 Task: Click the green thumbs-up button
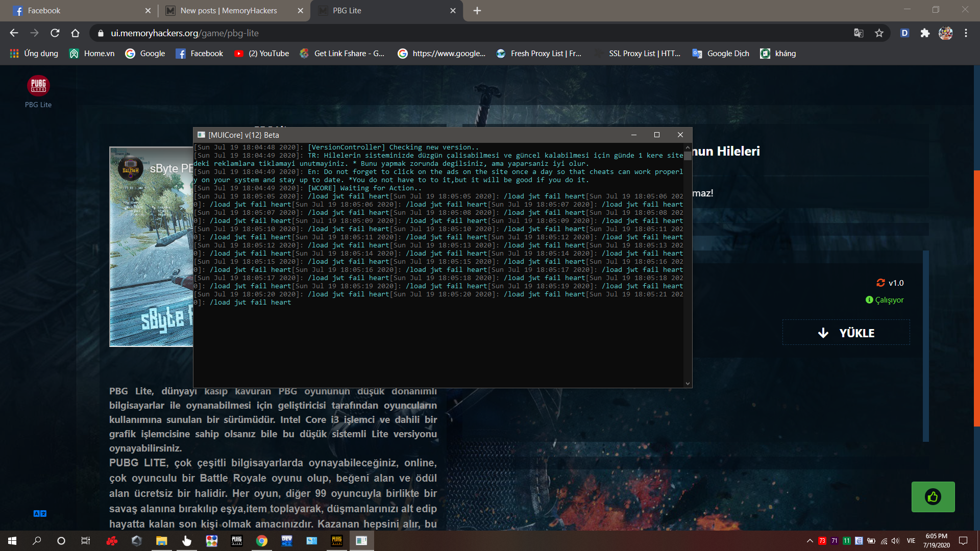[933, 497]
